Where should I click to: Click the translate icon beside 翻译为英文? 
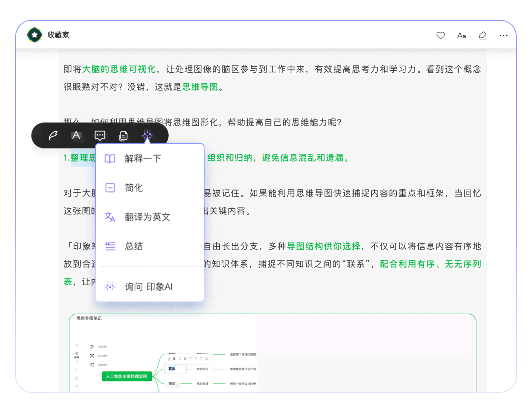[x=110, y=217]
